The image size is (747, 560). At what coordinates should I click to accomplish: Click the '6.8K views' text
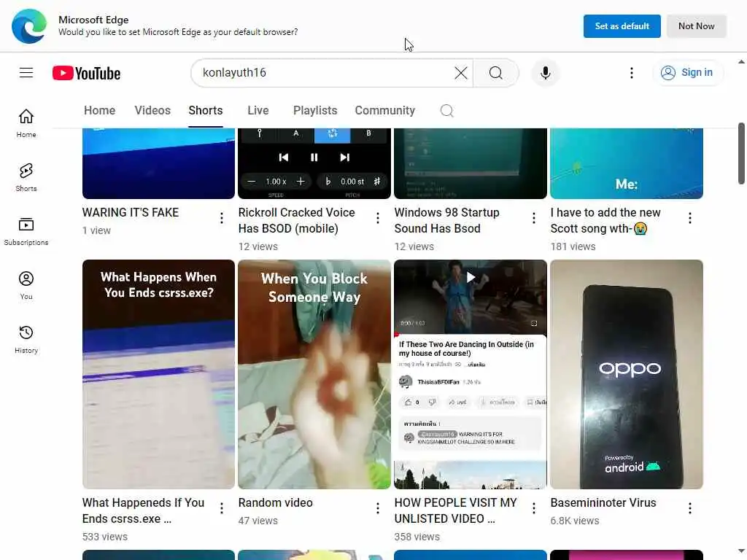tap(575, 521)
